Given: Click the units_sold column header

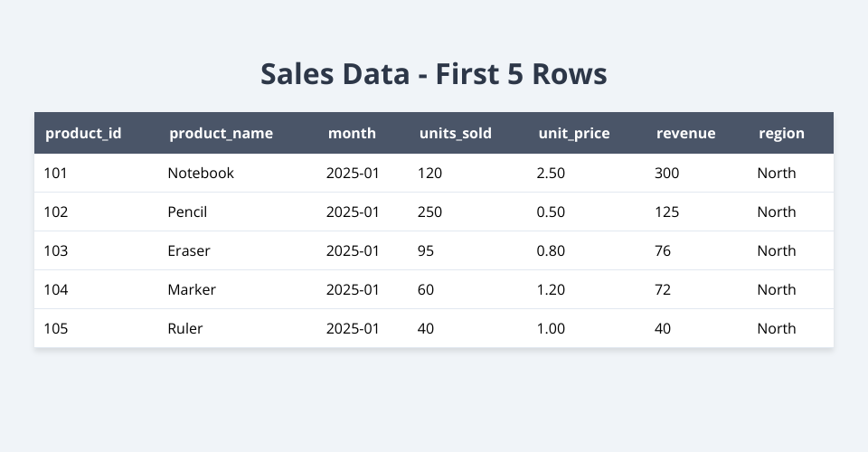Looking at the screenshot, I should click(455, 133).
